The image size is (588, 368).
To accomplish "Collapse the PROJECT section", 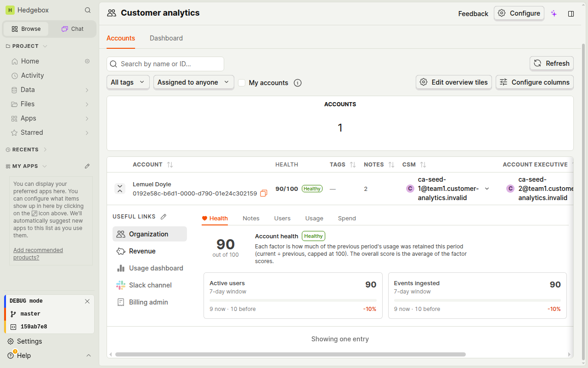I will [27, 46].
